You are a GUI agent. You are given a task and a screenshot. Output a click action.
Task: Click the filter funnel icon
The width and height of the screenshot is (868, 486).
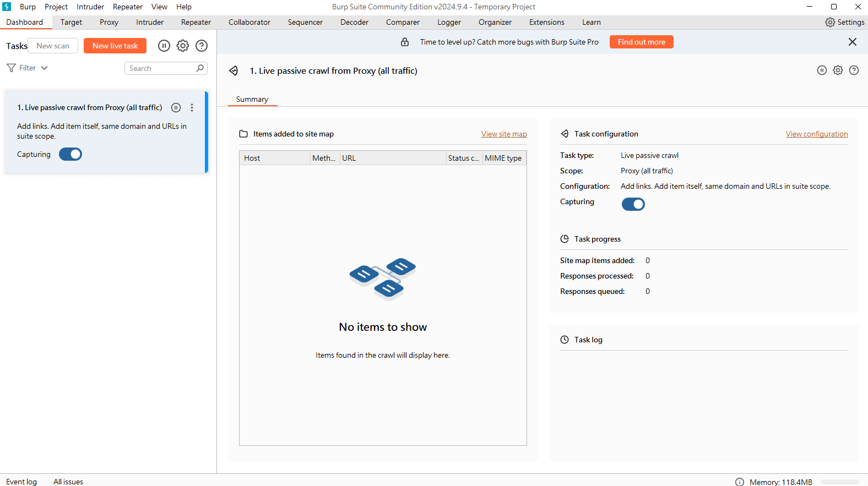(11, 68)
